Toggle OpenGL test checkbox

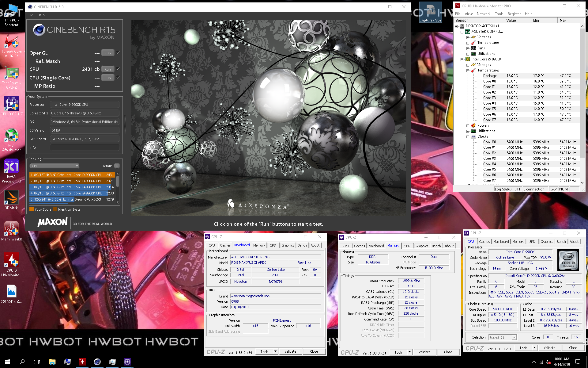point(118,53)
